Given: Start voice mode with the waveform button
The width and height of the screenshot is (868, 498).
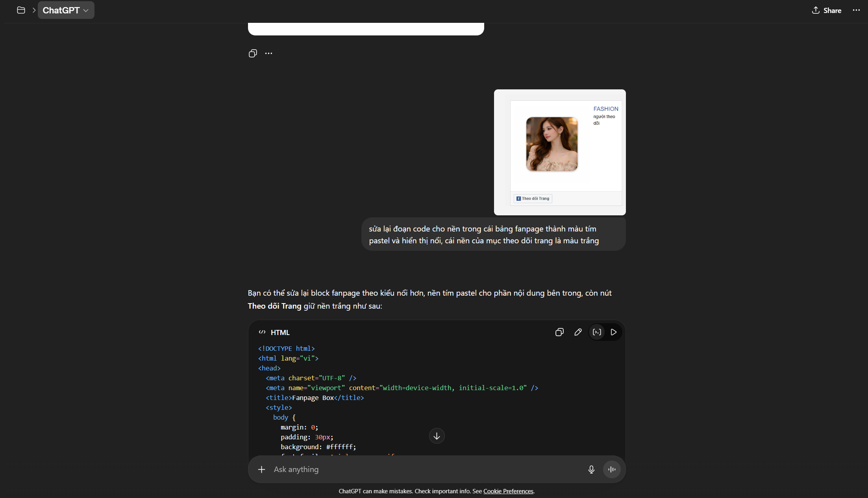Looking at the screenshot, I should tap(612, 469).
